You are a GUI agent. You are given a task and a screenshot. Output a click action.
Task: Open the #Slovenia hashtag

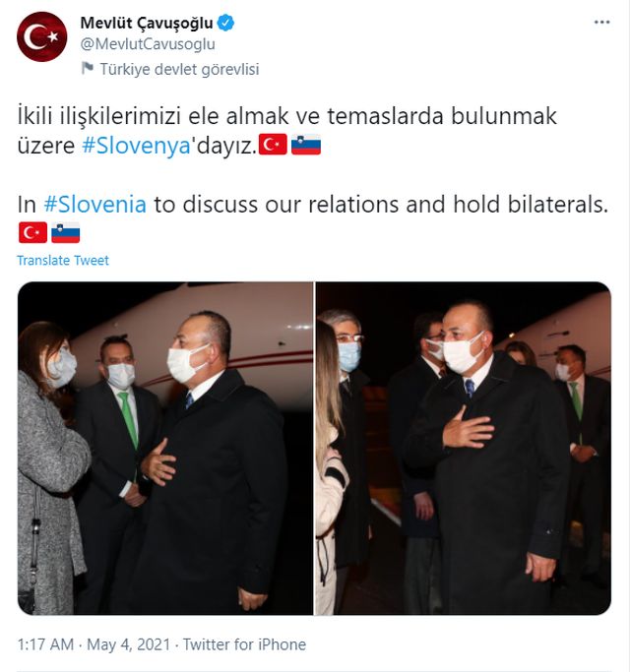pos(95,205)
